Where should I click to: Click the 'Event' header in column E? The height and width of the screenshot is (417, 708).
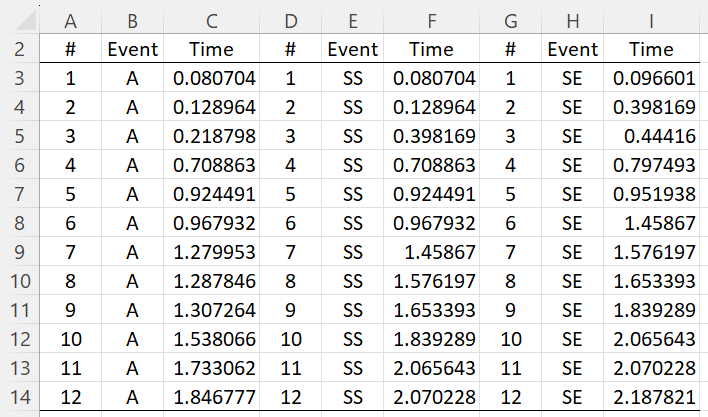click(x=353, y=49)
